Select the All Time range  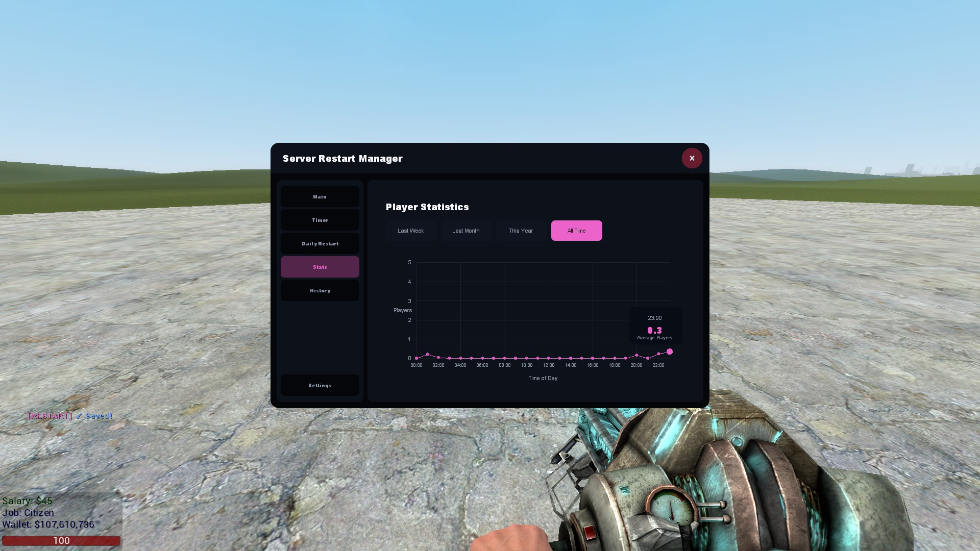pyautogui.click(x=577, y=231)
